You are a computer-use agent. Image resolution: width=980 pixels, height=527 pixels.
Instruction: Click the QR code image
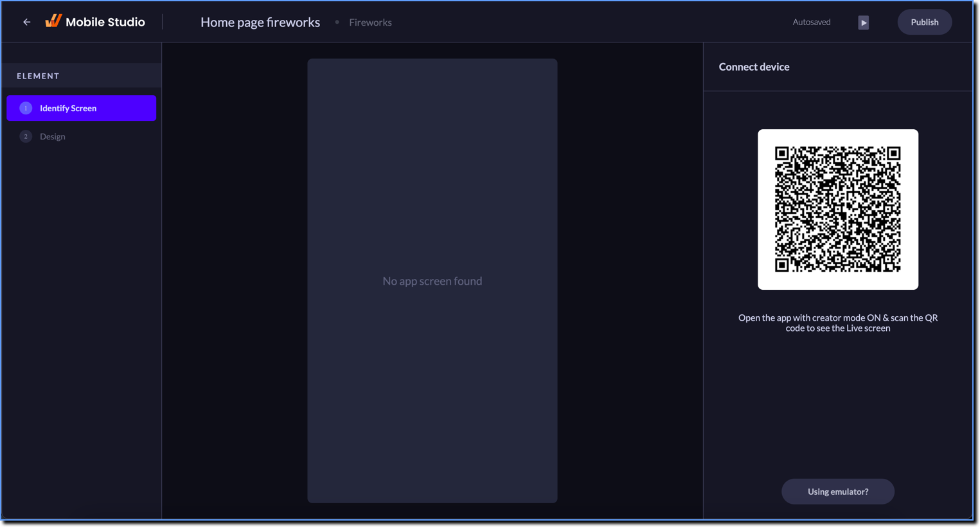[837, 210]
